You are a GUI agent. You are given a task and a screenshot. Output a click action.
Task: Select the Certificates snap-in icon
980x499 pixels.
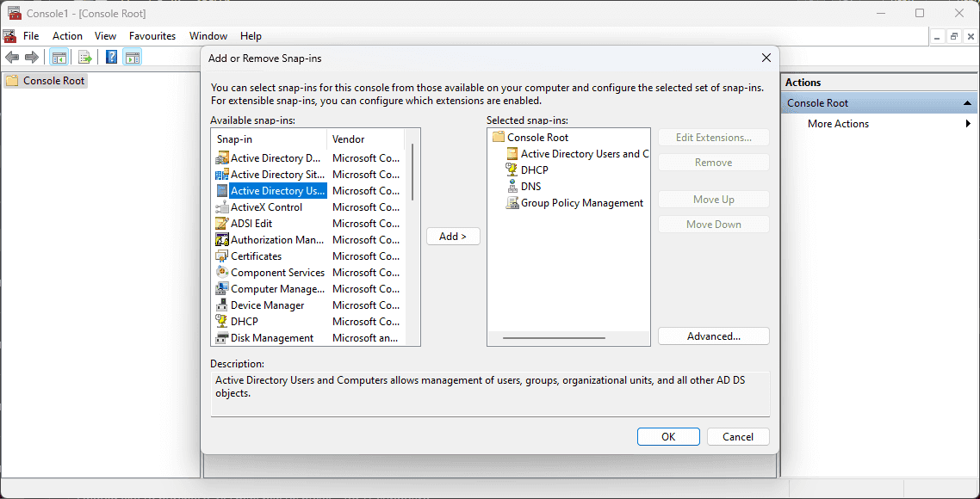click(x=222, y=256)
